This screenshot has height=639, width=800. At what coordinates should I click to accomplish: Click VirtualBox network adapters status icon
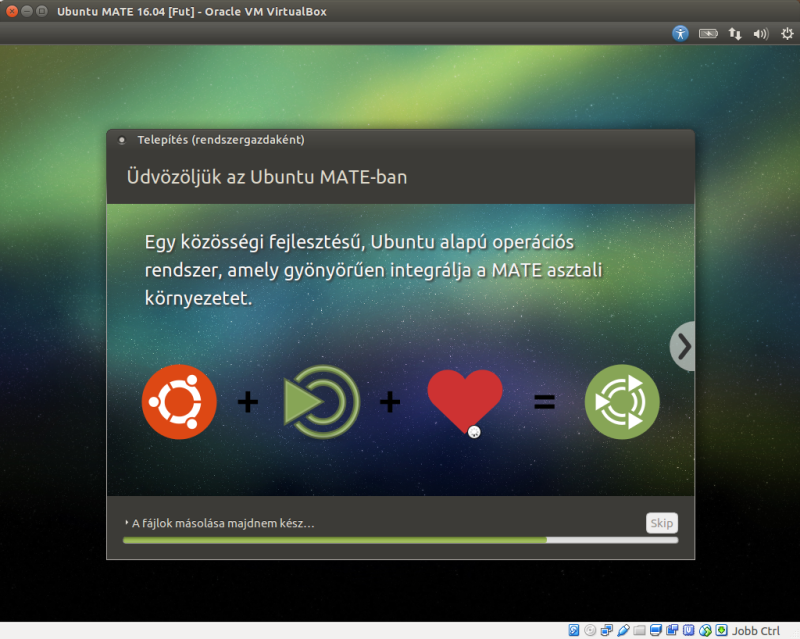pos(607,630)
